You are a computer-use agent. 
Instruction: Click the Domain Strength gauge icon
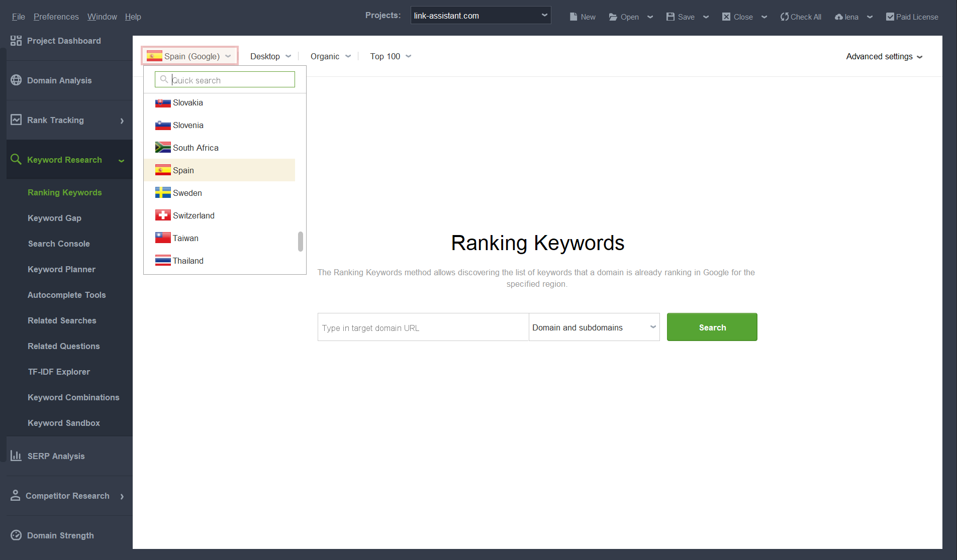[x=16, y=535]
